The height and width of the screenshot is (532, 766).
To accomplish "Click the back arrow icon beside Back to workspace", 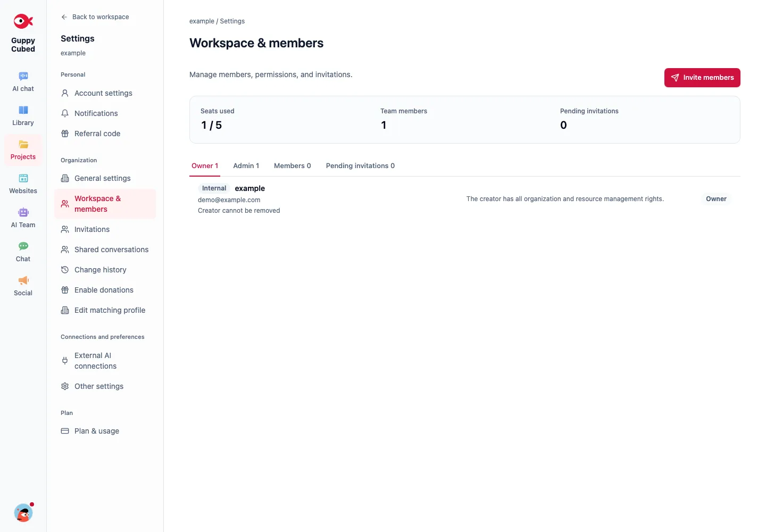I will pos(64,17).
